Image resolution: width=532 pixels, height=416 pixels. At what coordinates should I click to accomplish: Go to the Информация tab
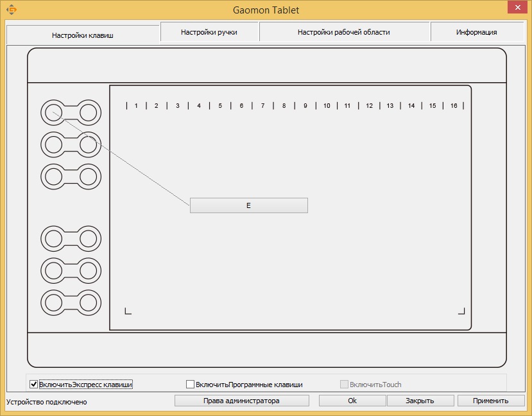click(x=477, y=32)
